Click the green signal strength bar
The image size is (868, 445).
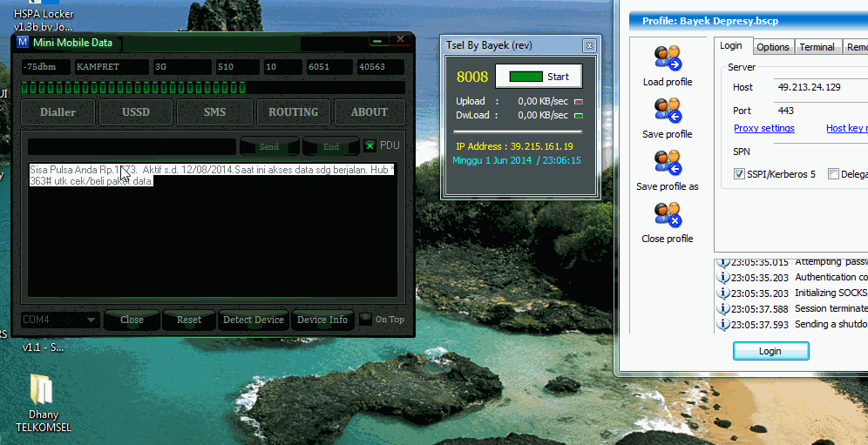point(133,88)
